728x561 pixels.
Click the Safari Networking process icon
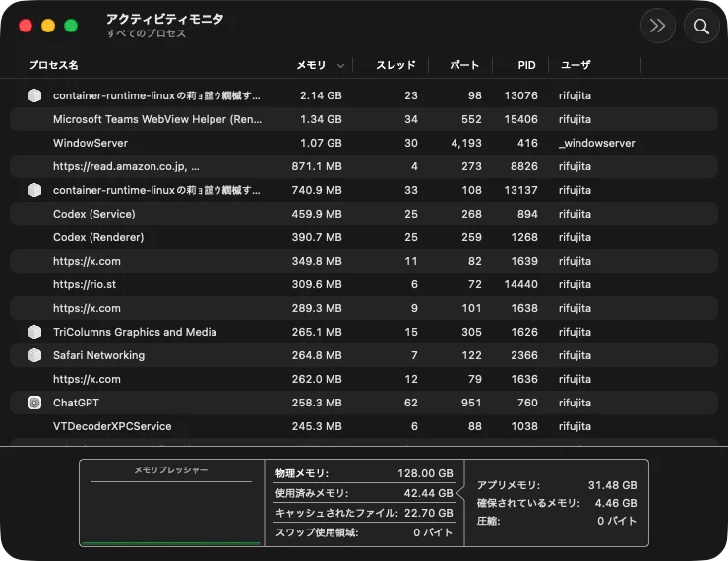[x=34, y=355]
